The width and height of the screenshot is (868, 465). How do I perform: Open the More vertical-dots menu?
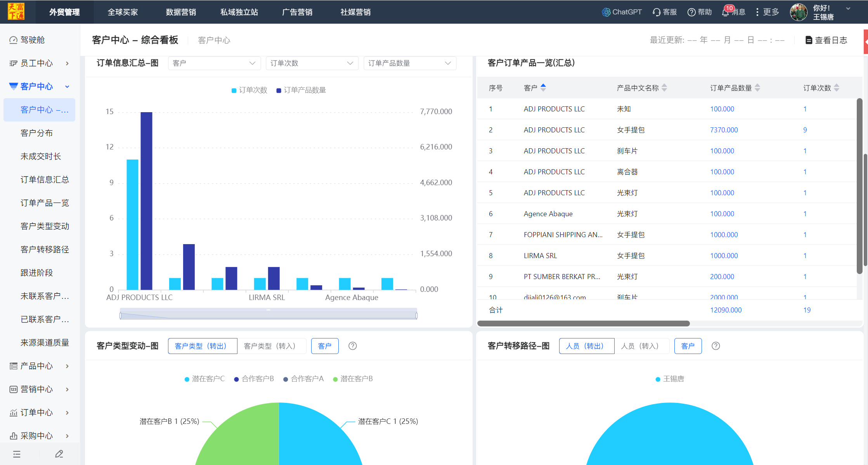point(757,12)
